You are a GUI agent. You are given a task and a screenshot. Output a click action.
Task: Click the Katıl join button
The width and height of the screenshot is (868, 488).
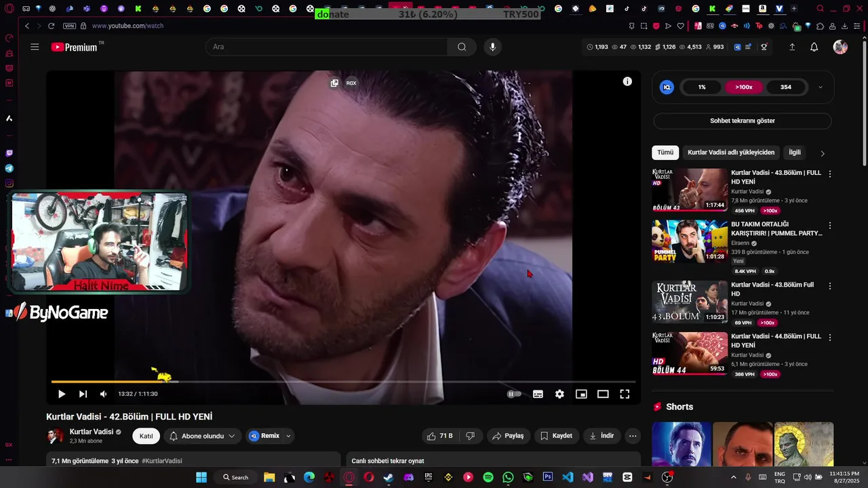tap(146, 436)
